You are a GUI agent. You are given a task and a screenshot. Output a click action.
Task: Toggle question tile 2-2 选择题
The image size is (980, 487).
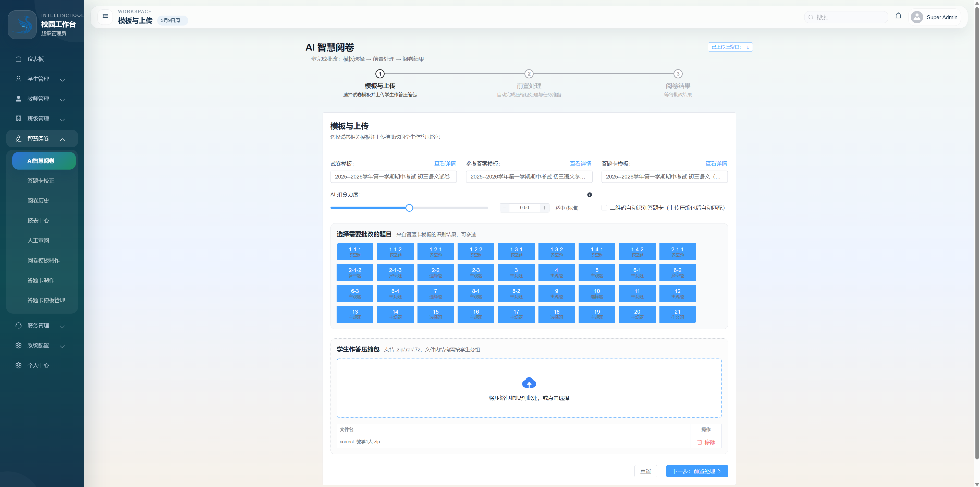(x=435, y=272)
